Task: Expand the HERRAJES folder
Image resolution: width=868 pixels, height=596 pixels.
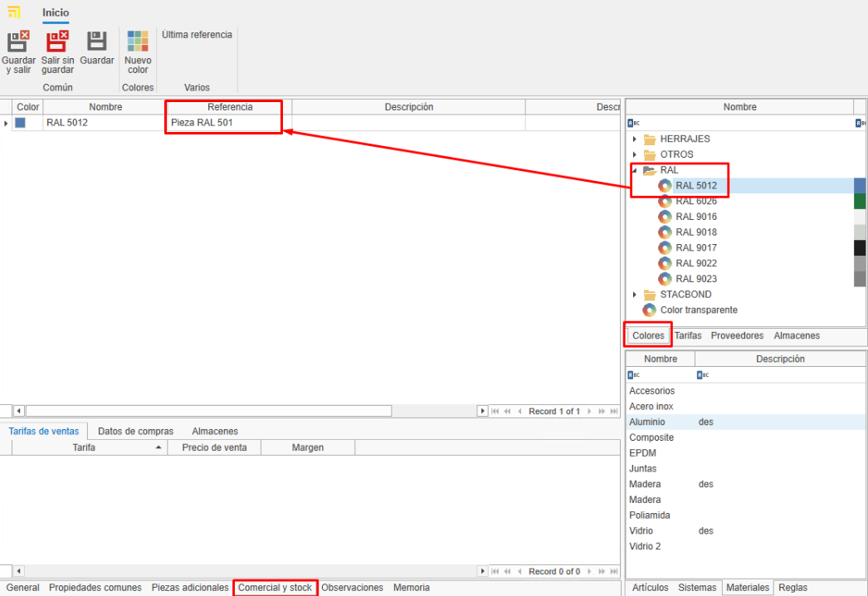Action: 634,139
